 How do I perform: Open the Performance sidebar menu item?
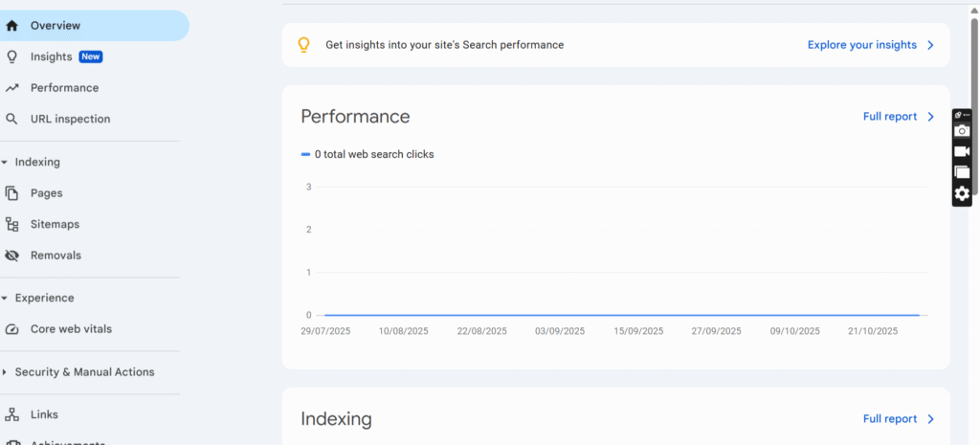click(x=64, y=88)
